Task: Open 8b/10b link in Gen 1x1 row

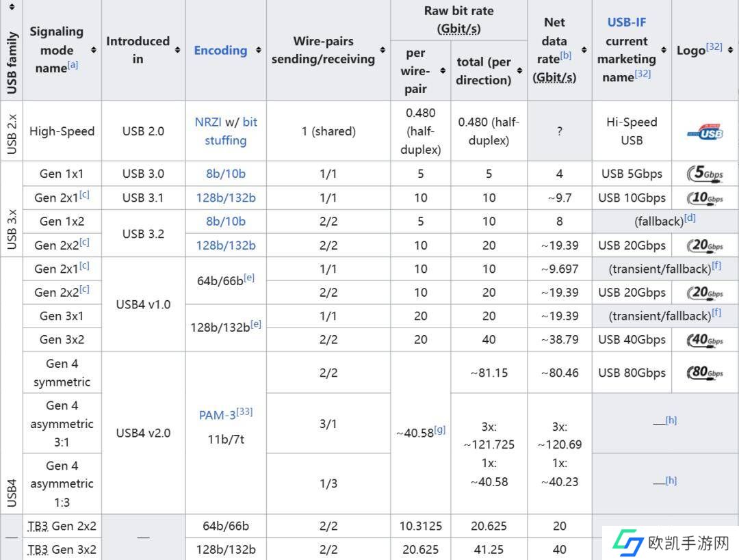Action: 226,174
